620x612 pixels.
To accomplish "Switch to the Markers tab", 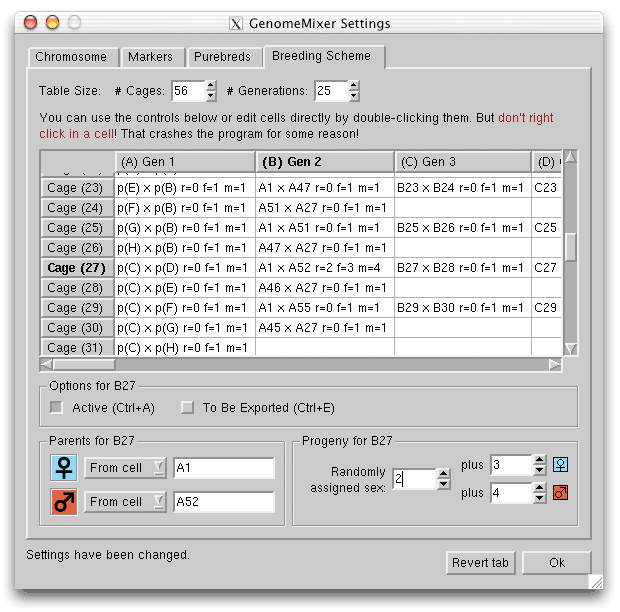I will [151, 57].
